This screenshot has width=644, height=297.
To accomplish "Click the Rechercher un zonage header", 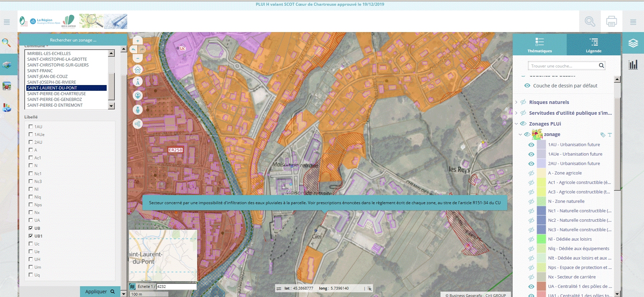I will (73, 40).
